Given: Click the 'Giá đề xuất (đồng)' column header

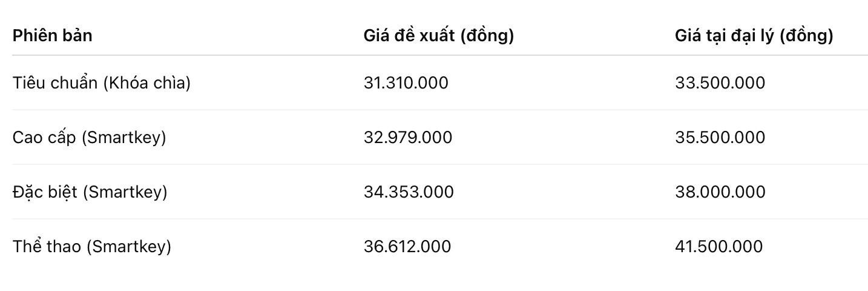Looking at the screenshot, I should click(439, 35).
